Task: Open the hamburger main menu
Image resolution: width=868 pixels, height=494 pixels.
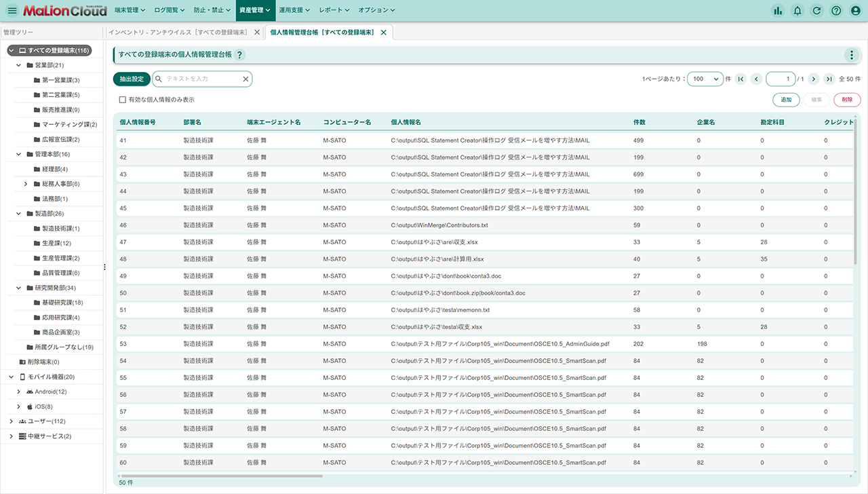Action: [12, 10]
